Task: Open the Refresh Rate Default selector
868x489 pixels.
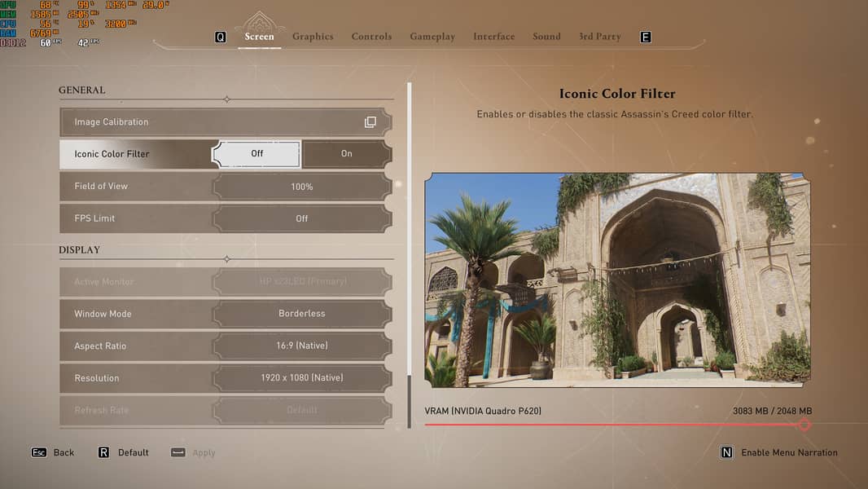Action: [x=302, y=410]
